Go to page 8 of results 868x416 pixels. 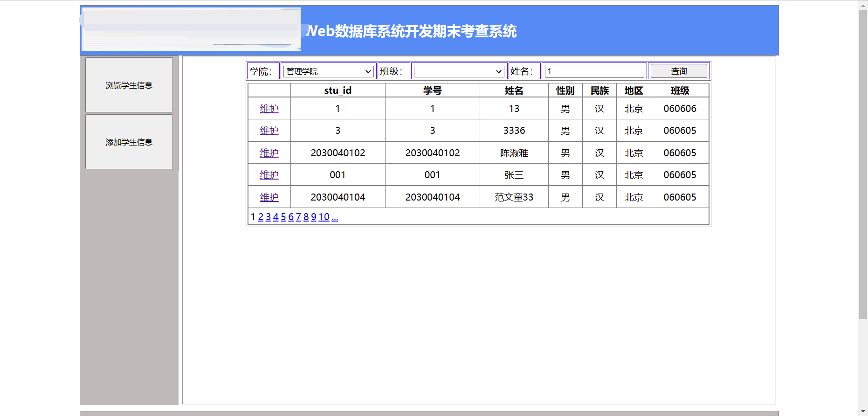pyautogui.click(x=306, y=217)
